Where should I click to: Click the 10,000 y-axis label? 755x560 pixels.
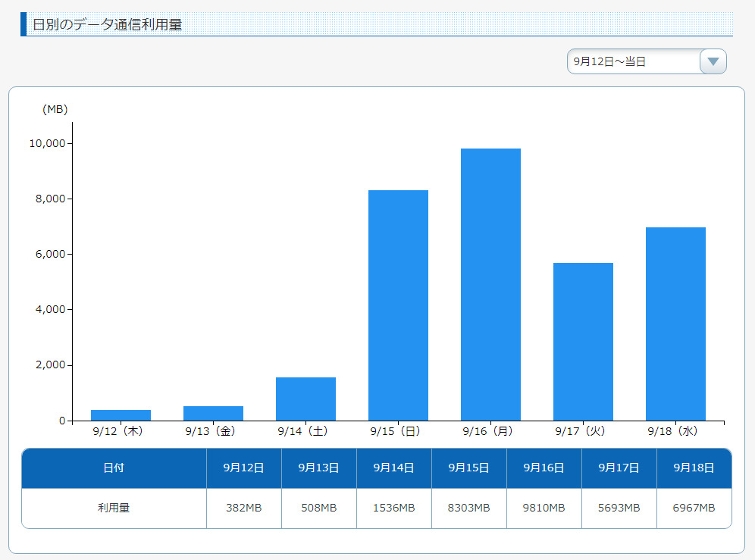coord(47,143)
